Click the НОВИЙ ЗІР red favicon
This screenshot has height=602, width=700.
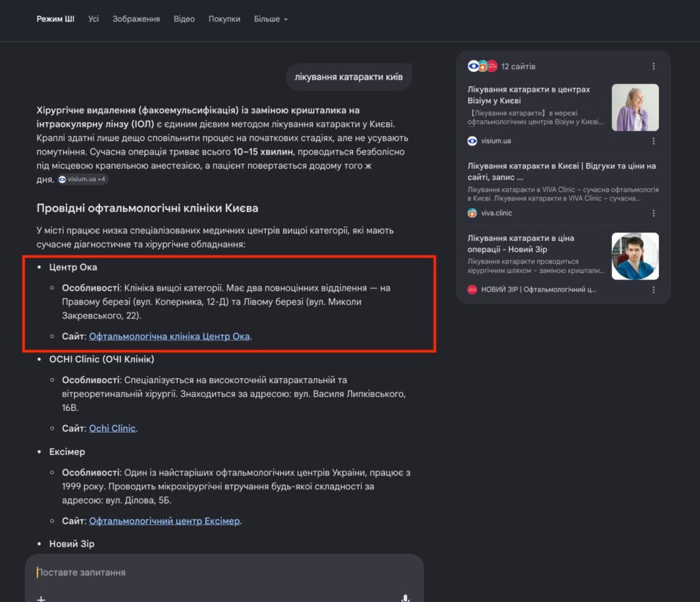[x=472, y=289]
